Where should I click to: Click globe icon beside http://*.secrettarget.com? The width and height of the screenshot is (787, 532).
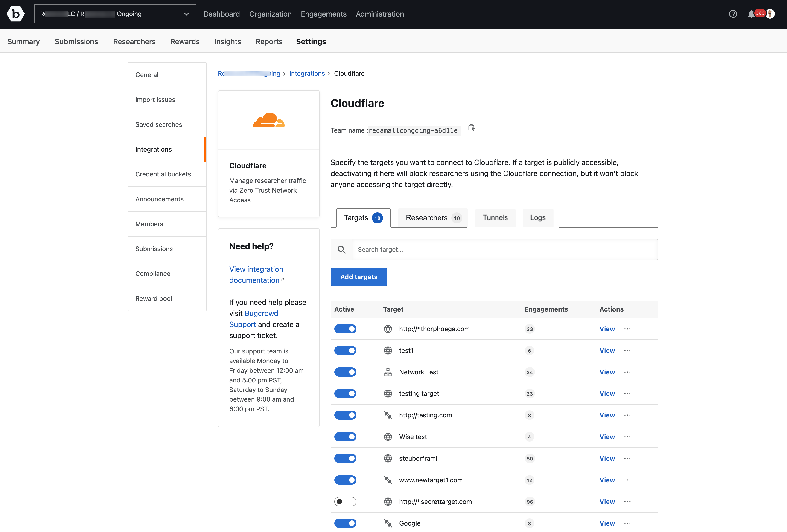(x=388, y=502)
